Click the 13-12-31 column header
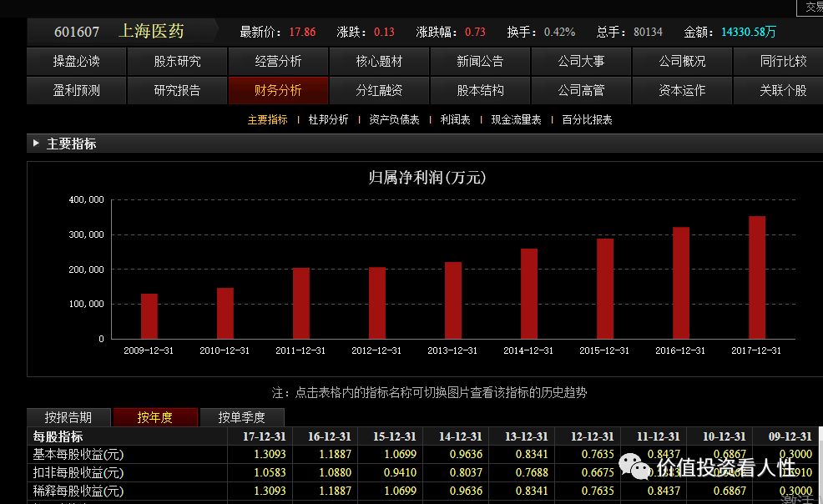 (526, 436)
